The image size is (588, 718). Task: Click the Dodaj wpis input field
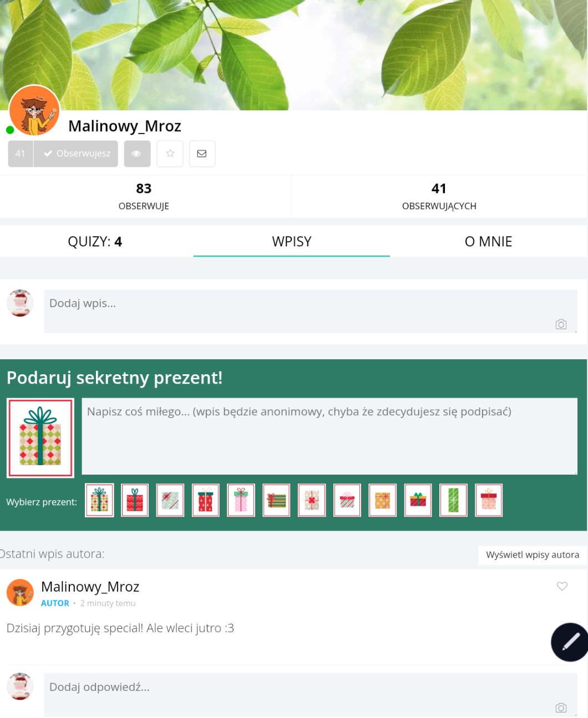click(x=311, y=311)
